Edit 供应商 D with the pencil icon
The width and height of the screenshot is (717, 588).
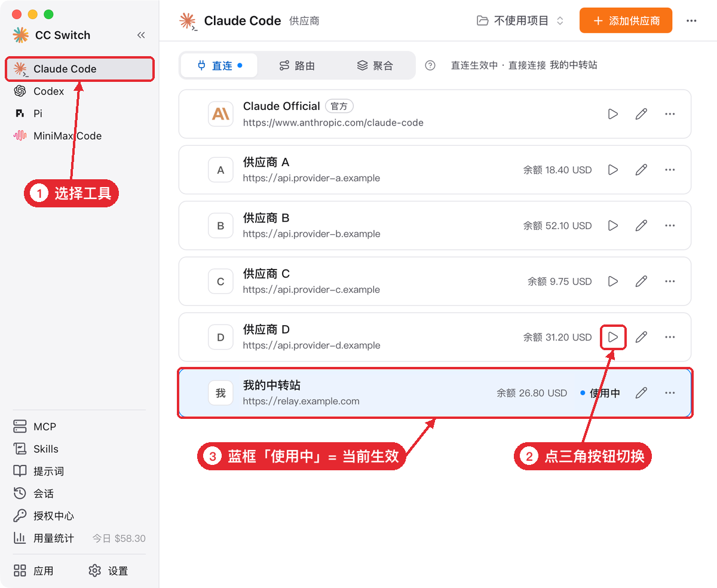pos(641,337)
